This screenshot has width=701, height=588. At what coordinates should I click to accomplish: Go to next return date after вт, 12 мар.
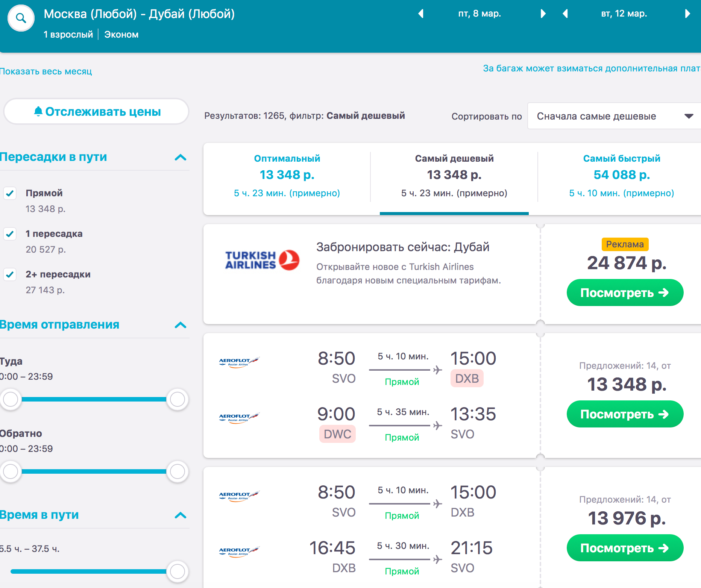tap(687, 14)
